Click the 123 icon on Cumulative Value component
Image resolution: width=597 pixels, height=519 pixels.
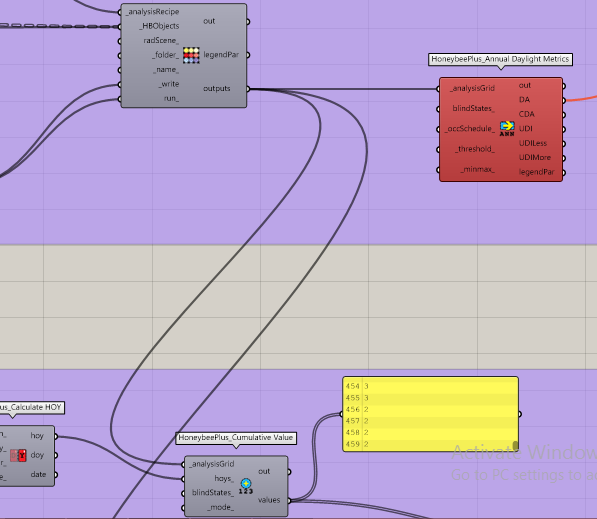point(246,486)
